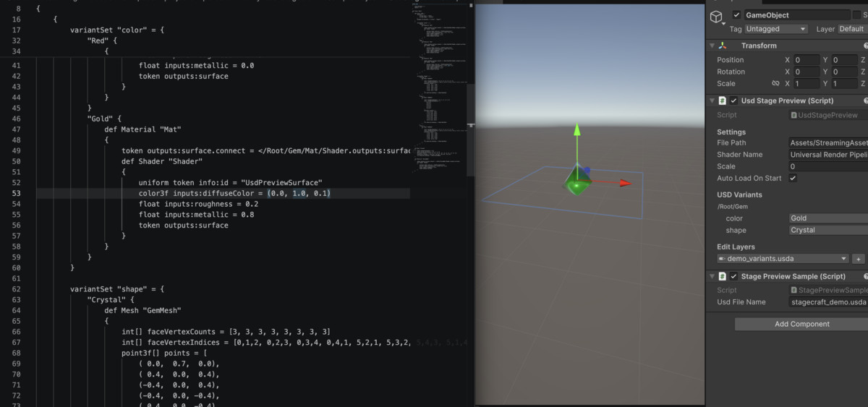Click the Scale Y field
This screenshot has height=407, width=868.
point(844,84)
